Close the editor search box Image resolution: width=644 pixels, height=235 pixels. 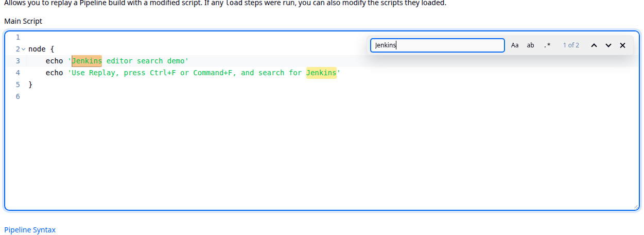coord(622,45)
